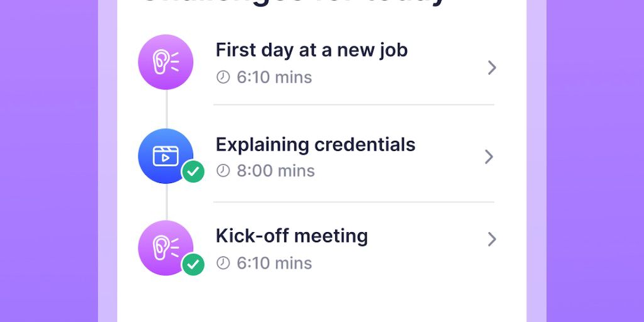This screenshot has width=644, height=322.
Task: Click timeline connector between first and second challenge icons
Action: (167, 109)
